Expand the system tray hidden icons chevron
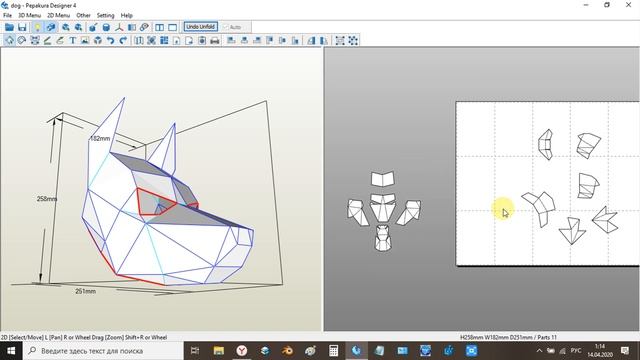 [x=539, y=351]
